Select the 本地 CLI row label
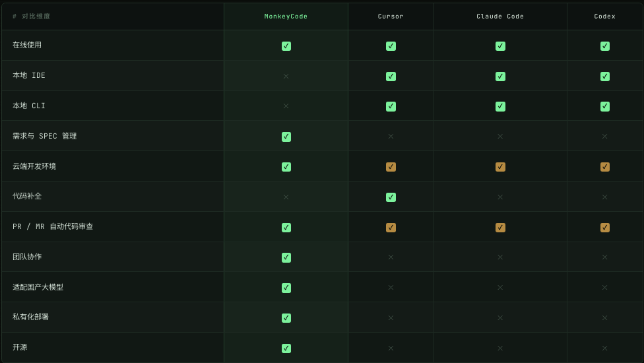 pyautogui.click(x=29, y=106)
